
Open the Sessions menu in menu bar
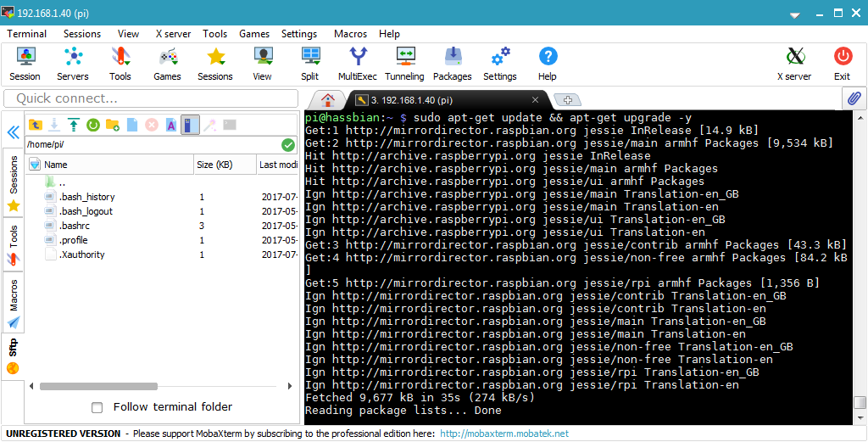coord(82,34)
